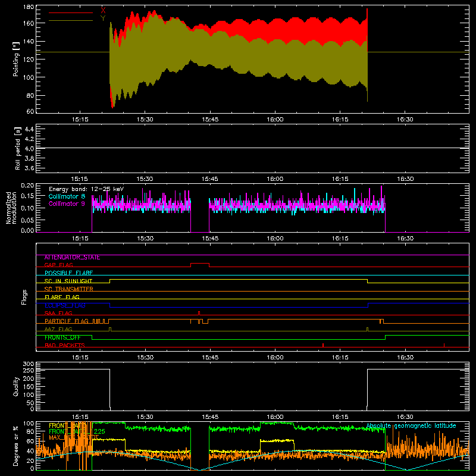Click the BAD_PACKETS red tick near 16:11
This screenshot has height=476, width=476.
click(x=323, y=345)
